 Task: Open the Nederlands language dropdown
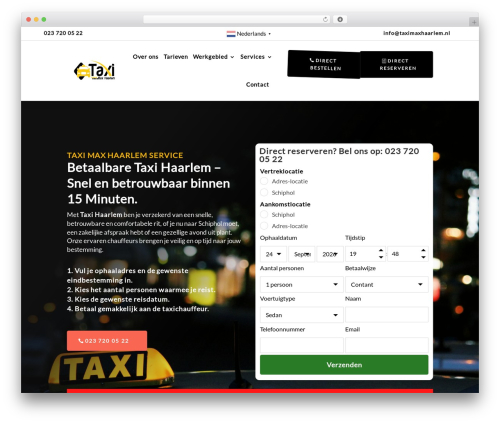[x=249, y=34]
